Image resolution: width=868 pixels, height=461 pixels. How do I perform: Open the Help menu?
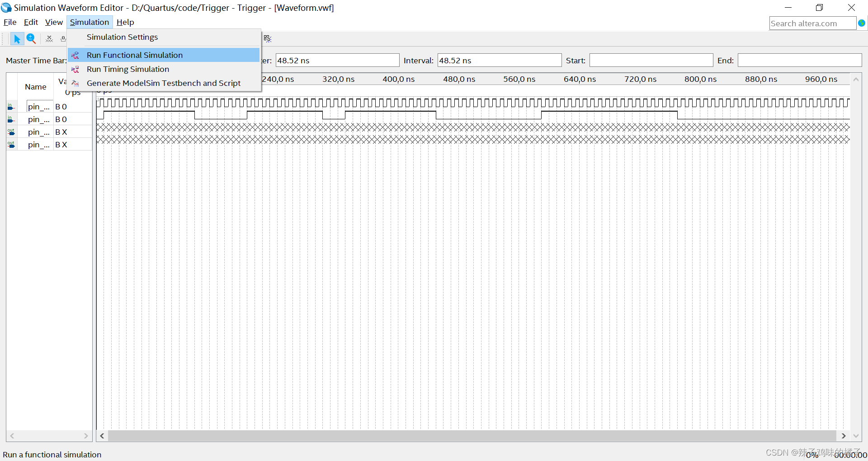125,22
